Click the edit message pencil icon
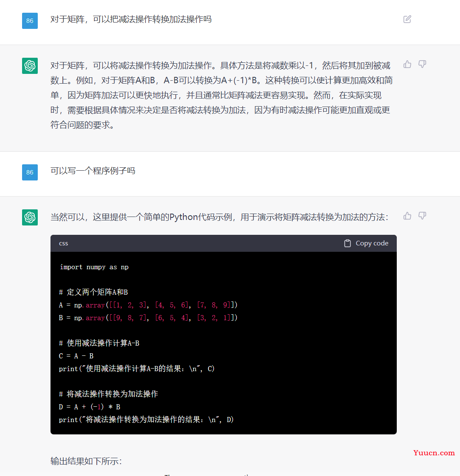 point(407,19)
